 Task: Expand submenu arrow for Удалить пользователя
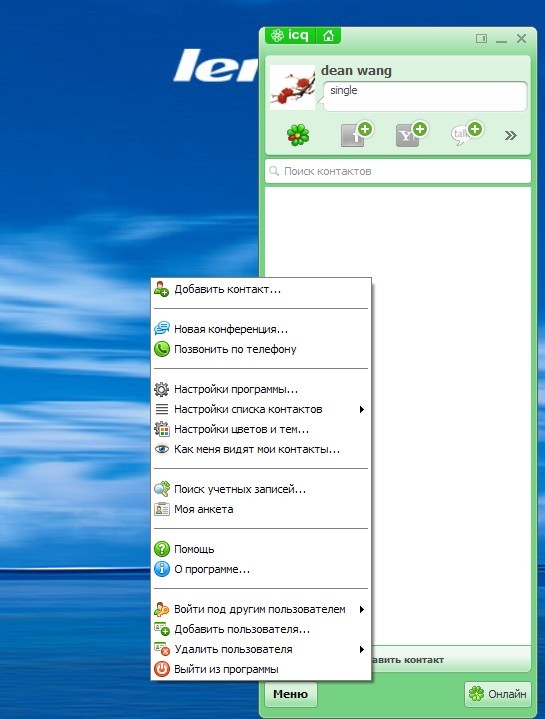(x=362, y=649)
